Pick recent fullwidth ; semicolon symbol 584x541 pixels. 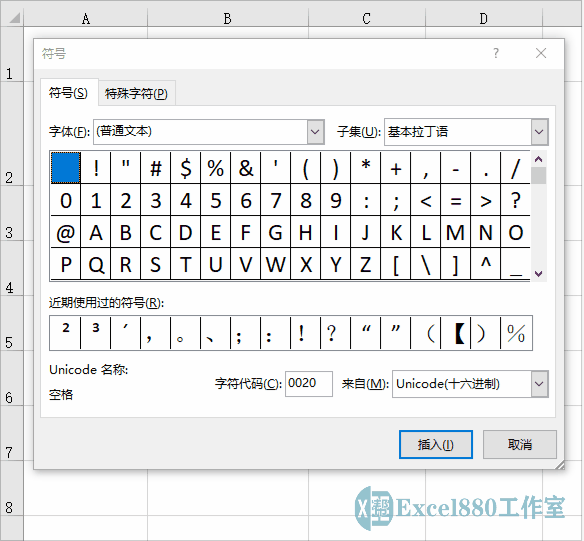246,333
